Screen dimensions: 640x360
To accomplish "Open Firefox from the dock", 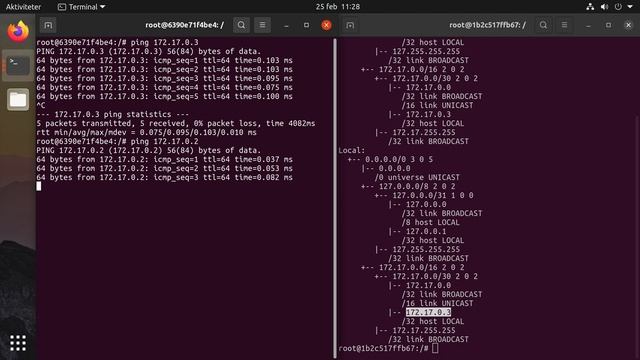I will [x=18, y=32].
